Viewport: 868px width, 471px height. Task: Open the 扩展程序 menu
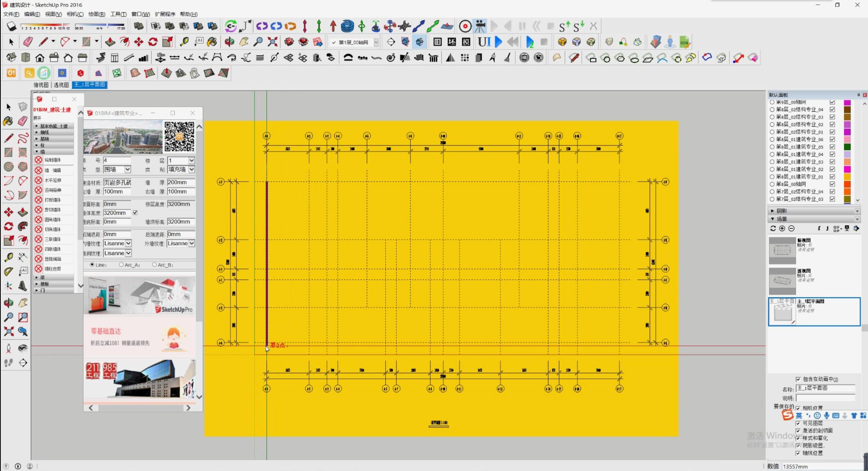[x=165, y=14]
